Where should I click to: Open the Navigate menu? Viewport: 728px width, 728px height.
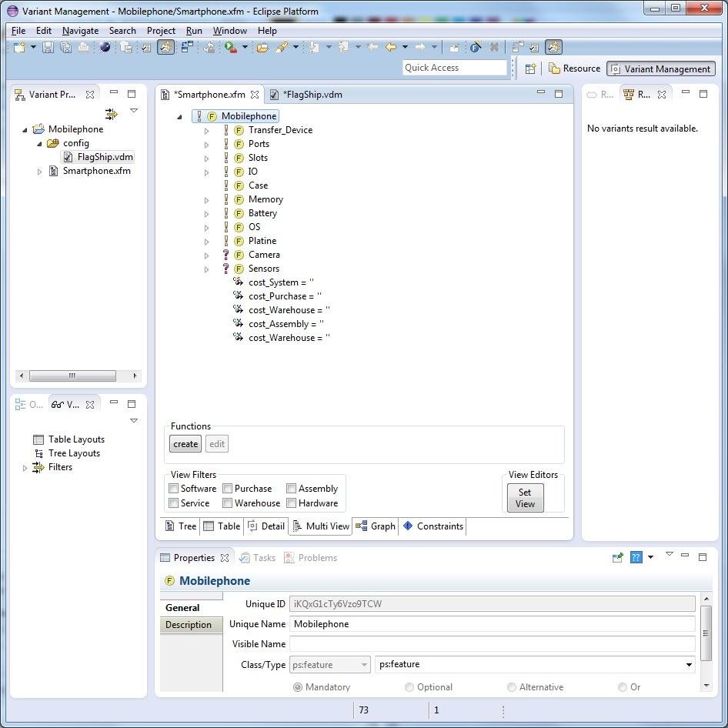click(80, 31)
